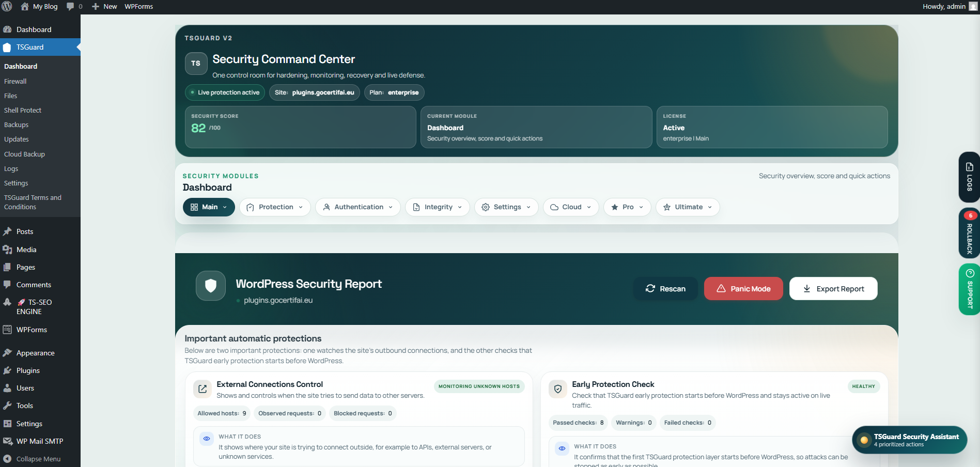Click the TS-SEO ENGINE icon in sidebar

coord(7,302)
